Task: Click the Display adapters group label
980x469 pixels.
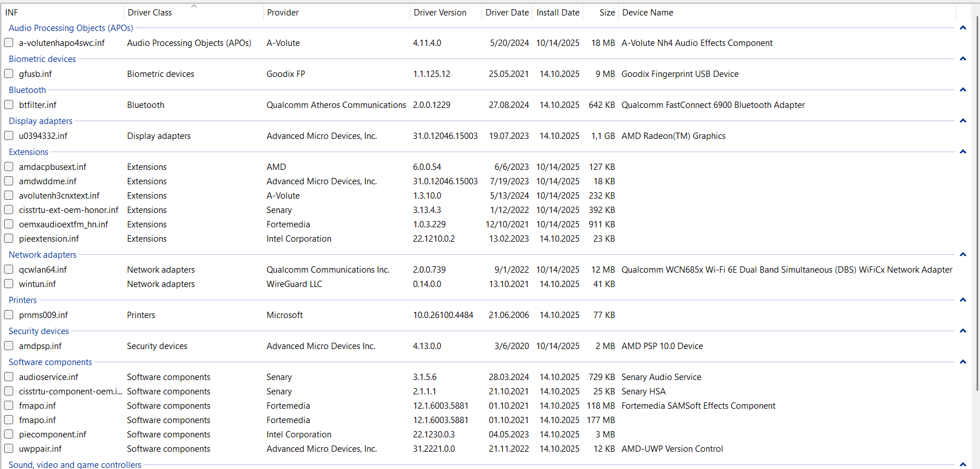Action: tap(41, 121)
